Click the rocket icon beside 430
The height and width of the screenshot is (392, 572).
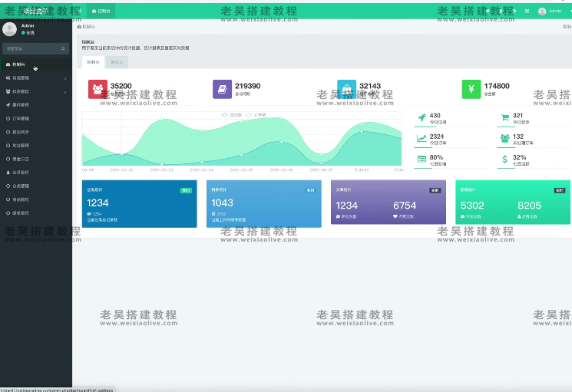tap(421, 117)
